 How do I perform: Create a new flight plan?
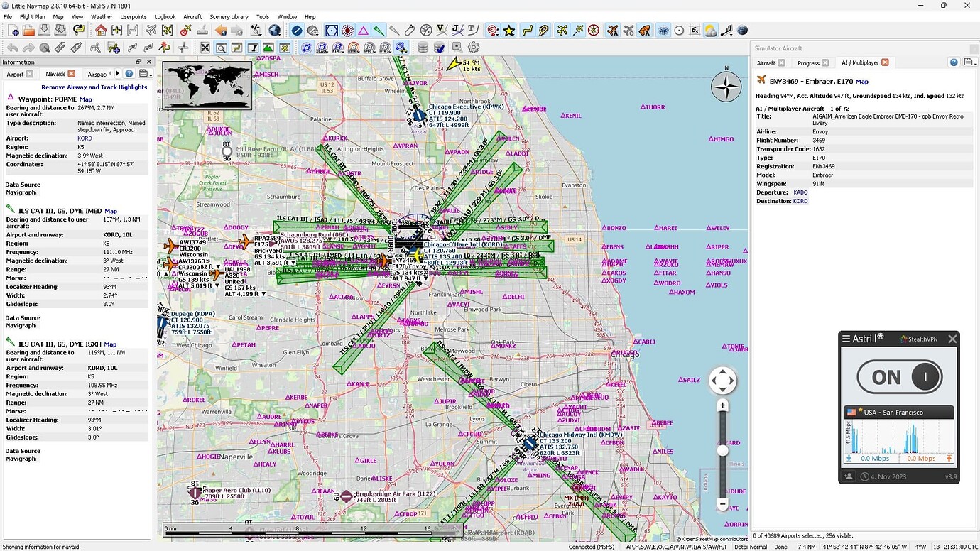click(x=13, y=31)
